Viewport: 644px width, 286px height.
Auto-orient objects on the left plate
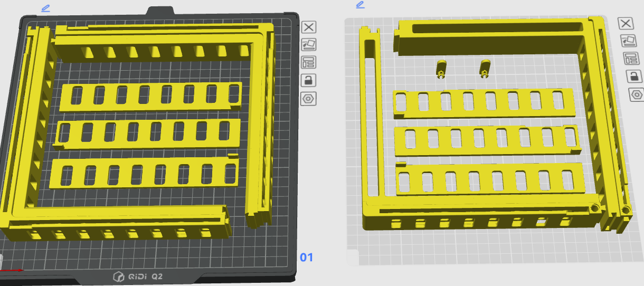coord(309,45)
